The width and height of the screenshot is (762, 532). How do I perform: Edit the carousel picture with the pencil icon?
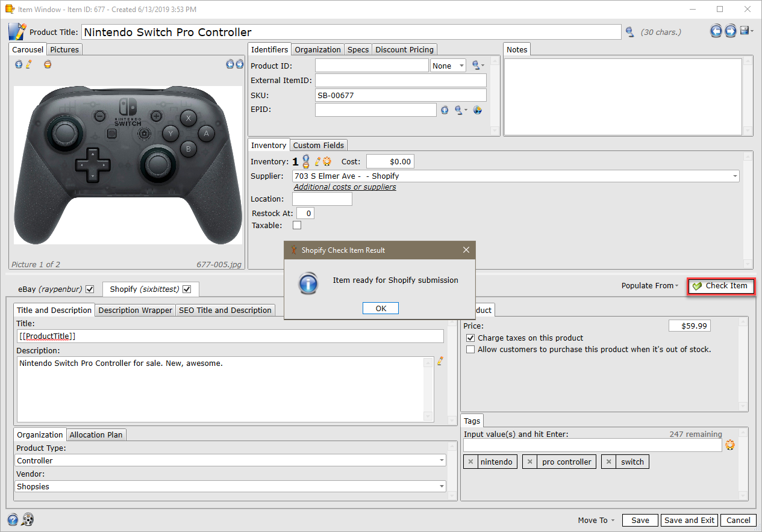tap(28, 64)
